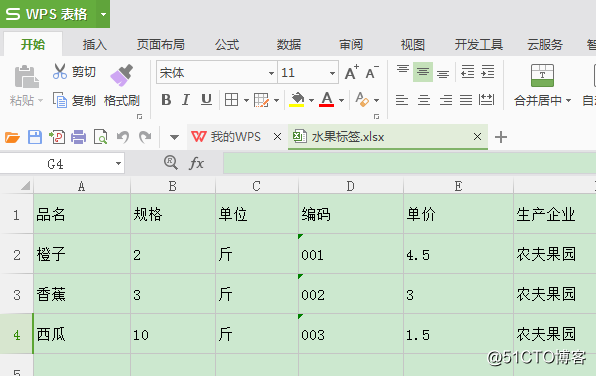Click the select all corner triangle

pos(25,186)
